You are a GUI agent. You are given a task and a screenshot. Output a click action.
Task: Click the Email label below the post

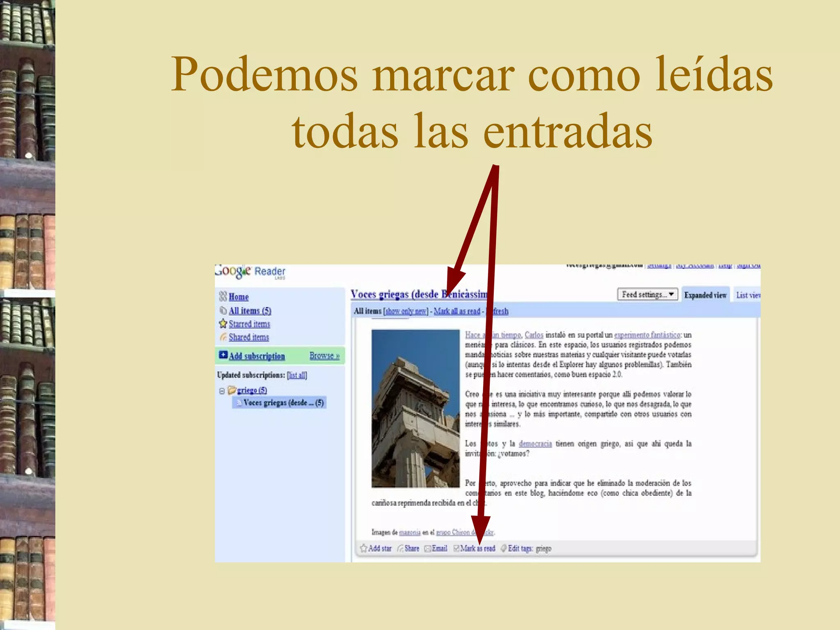pyautogui.click(x=439, y=548)
